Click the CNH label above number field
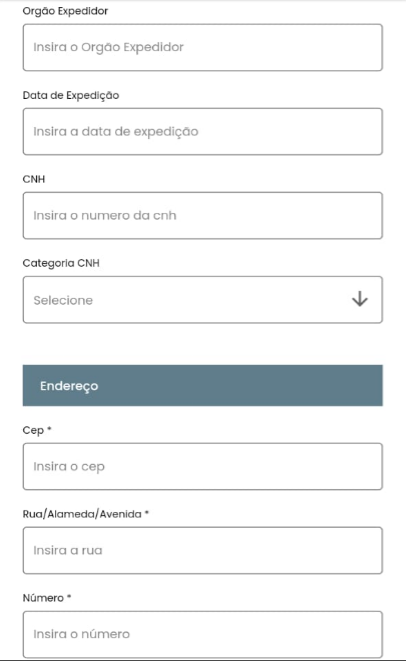 point(34,179)
